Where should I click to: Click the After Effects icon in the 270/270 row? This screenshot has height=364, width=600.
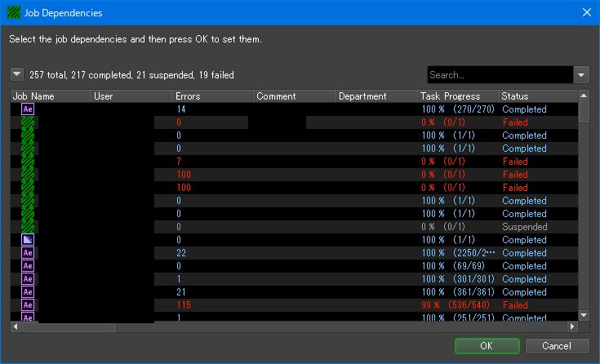click(28, 109)
